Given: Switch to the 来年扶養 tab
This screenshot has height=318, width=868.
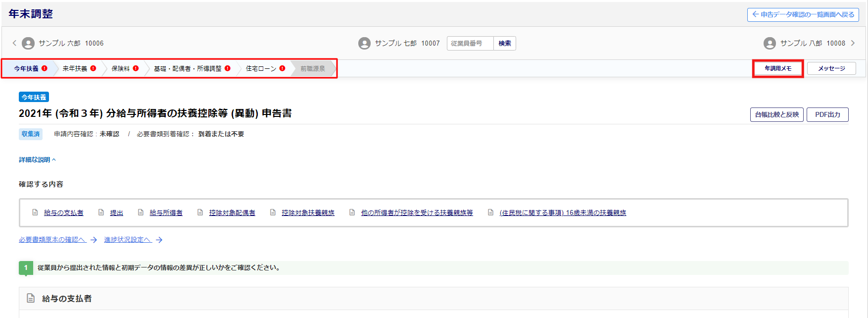Looking at the screenshot, I should (x=78, y=68).
